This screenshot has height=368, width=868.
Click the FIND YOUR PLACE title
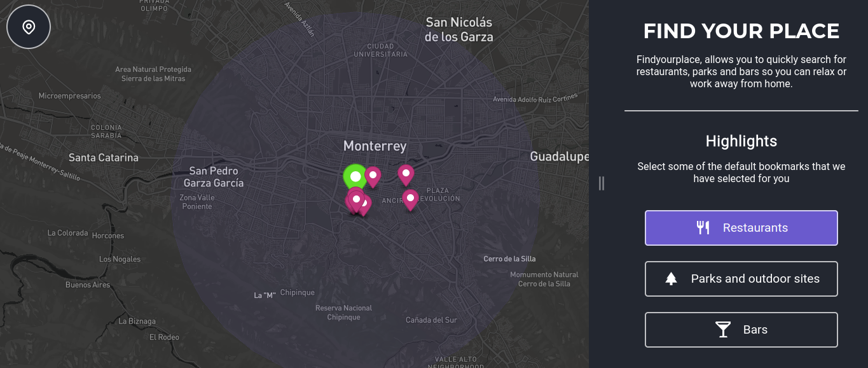pos(741,31)
